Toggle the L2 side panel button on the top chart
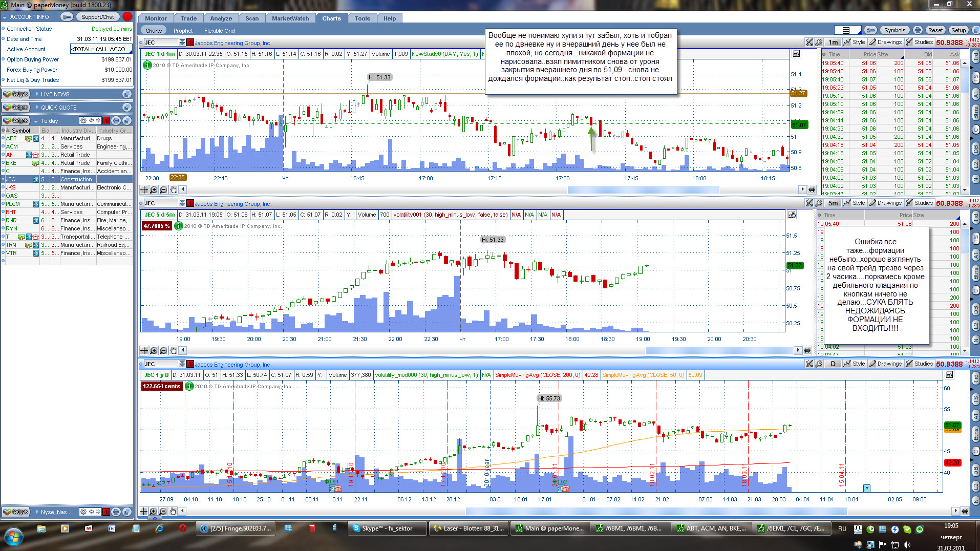This screenshot has width=980, height=551. [975, 165]
